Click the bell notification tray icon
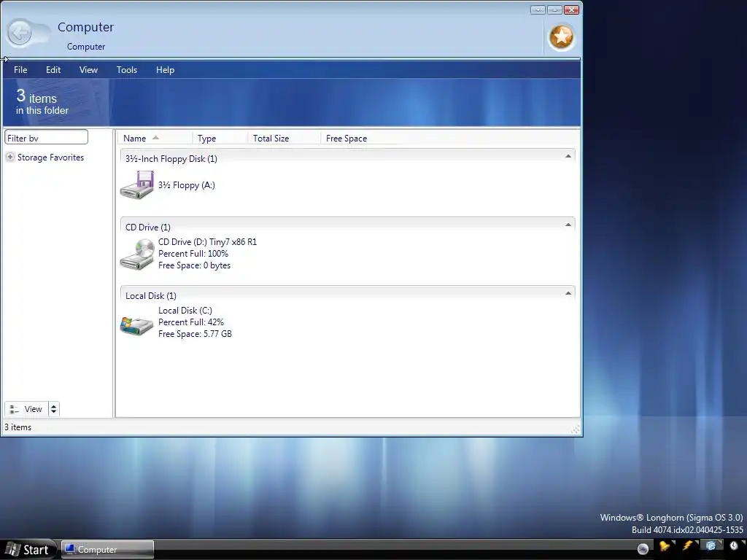 point(665,547)
